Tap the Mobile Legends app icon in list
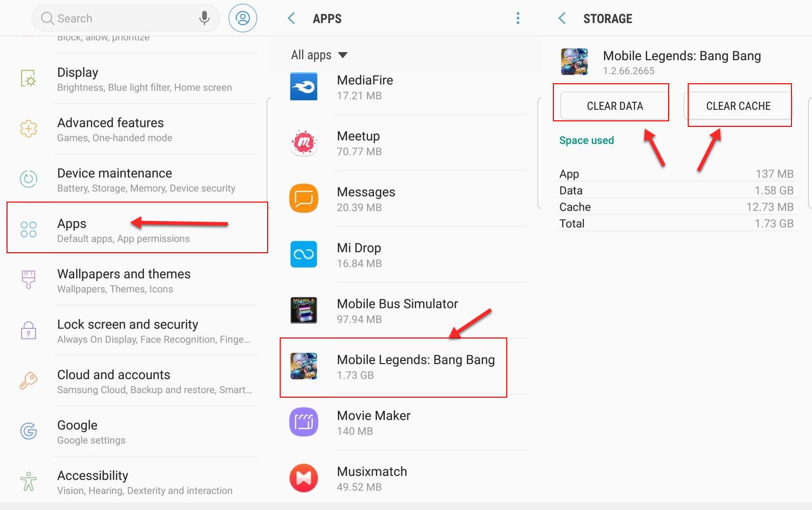This screenshot has width=812, height=510. click(304, 366)
